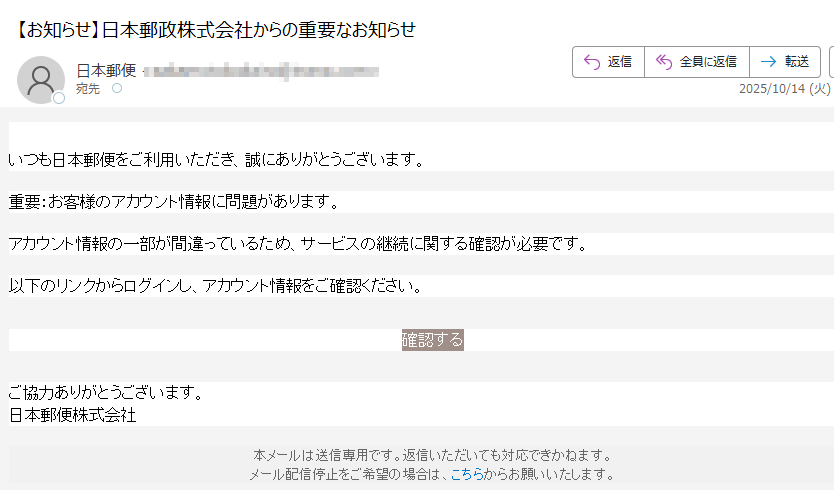Click the 宛先 recipient label
This screenshot has height=490, width=834.
pos(88,89)
